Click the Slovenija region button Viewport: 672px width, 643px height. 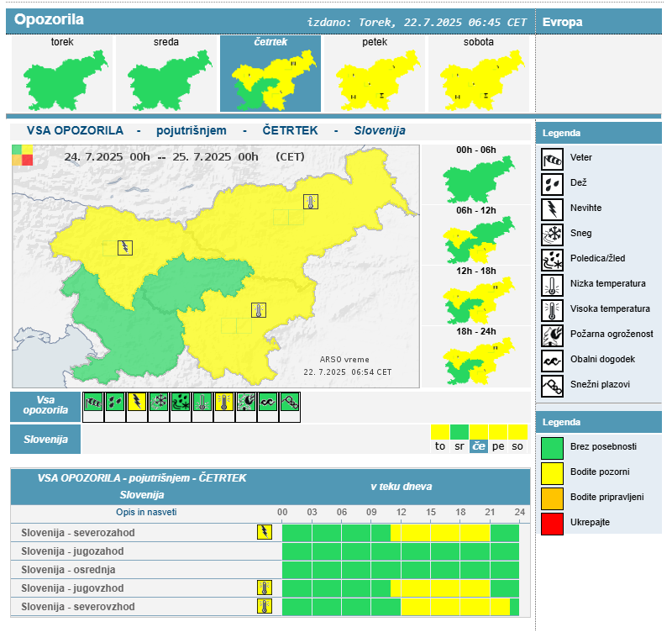(x=45, y=439)
